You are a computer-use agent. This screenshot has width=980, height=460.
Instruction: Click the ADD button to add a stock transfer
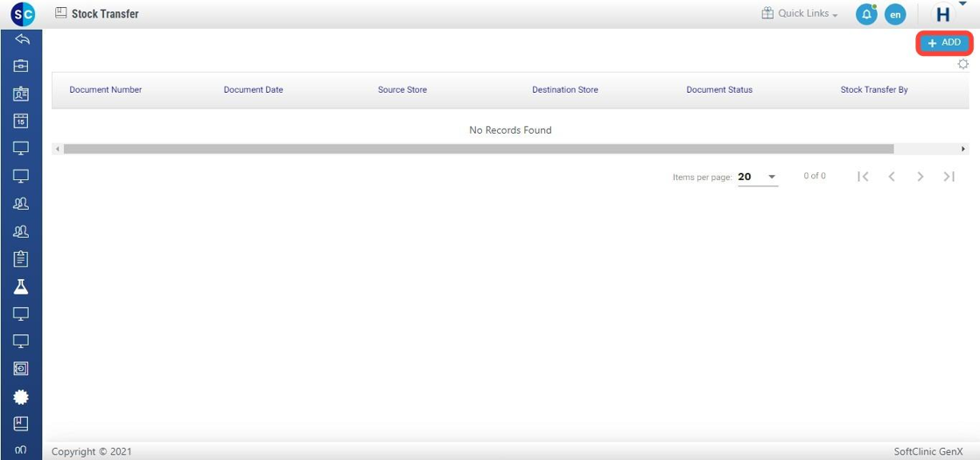click(944, 43)
